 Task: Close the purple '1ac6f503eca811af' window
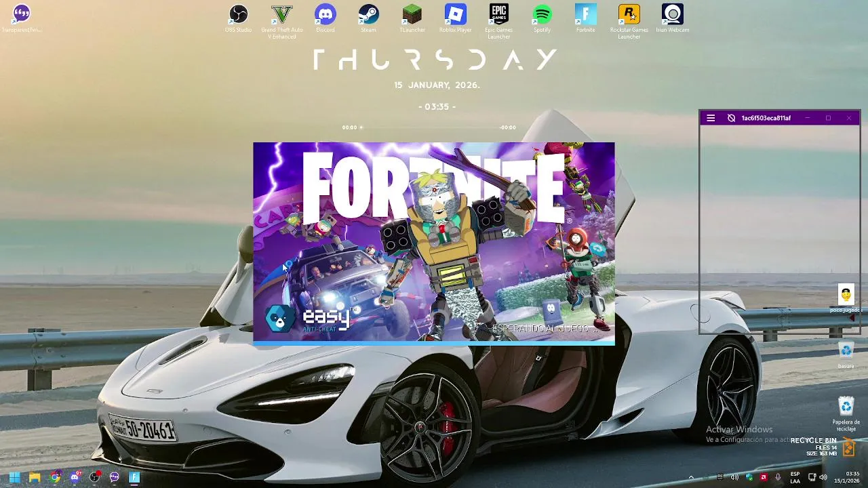point(848,118)
